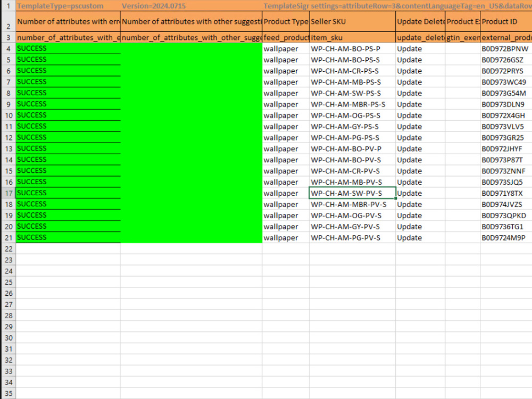532x399 pixels.
Task: Click Product ID cell B0D9736TG1
Action: click(x=506, y=227)
